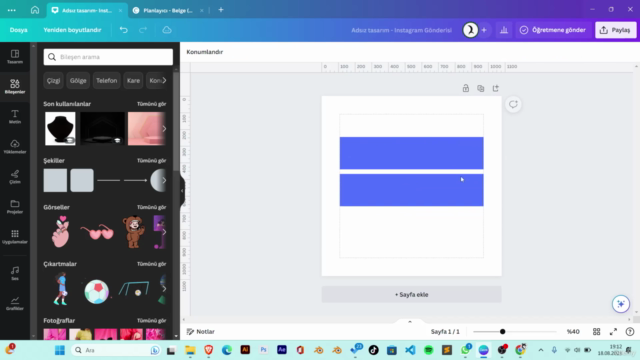Viewport: 640px width, 360px height.
Task: Select the Gölge filter chip
Action: coord(78,80)
